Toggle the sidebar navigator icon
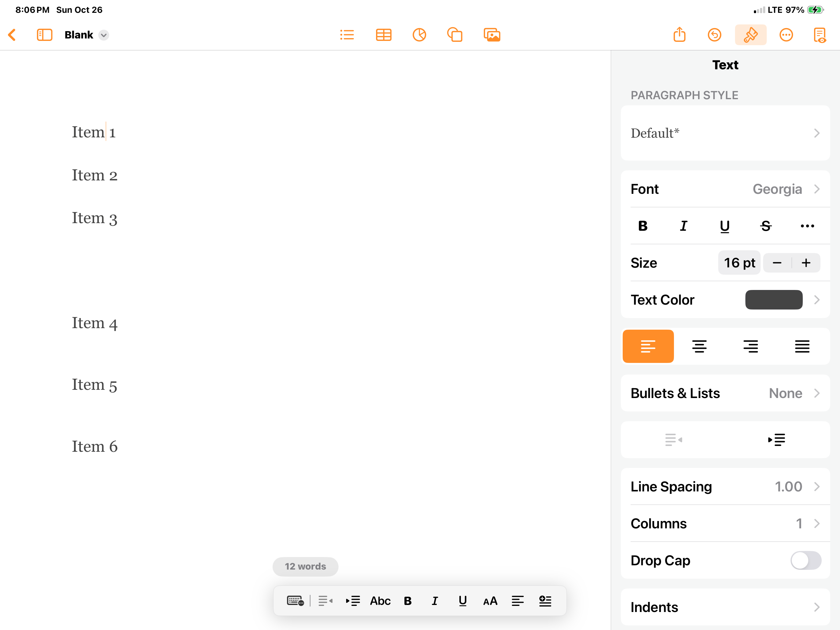The width and height of the screenshot is (840, 630). (x=45, y=35)
